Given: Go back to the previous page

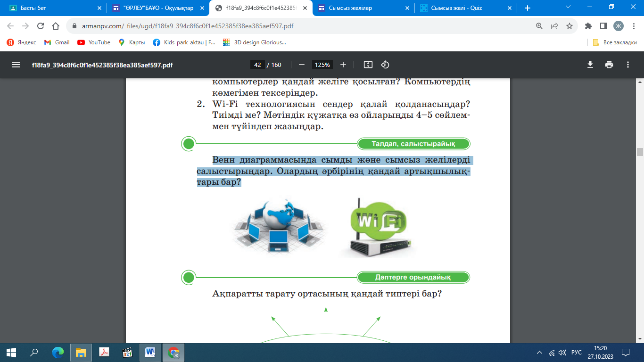Looking at the screenshot, I should tap(10, 26).
